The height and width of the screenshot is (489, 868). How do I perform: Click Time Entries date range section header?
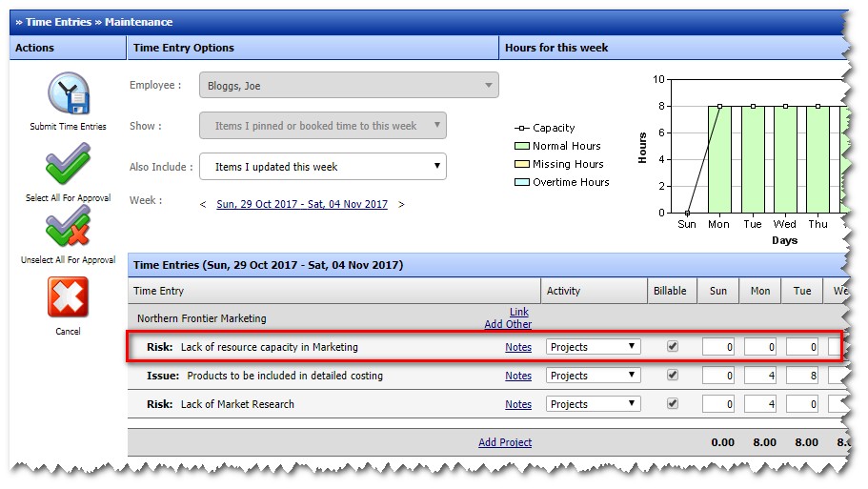[x=488, y=265]
